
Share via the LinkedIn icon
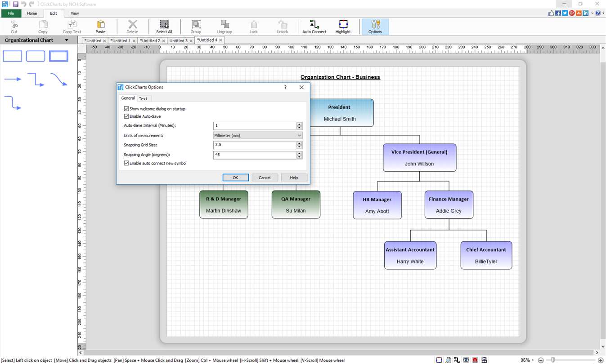click(585, 13)
